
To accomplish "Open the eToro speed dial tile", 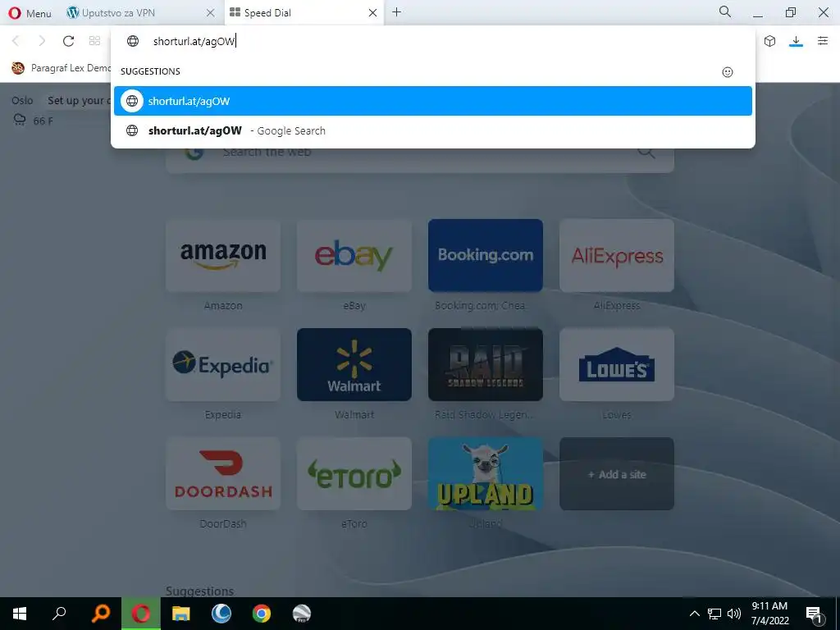I will point(354,474).
